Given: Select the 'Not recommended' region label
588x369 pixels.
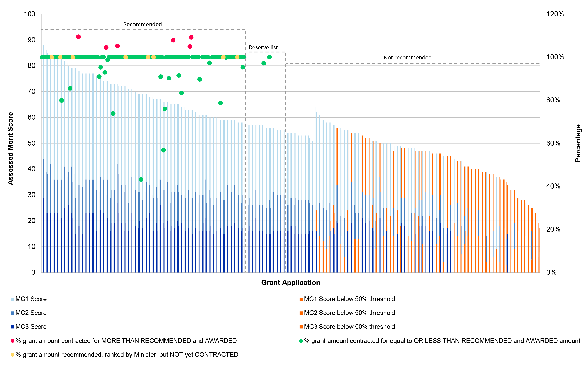Looking at the screenshot, I should pos(407,58).
